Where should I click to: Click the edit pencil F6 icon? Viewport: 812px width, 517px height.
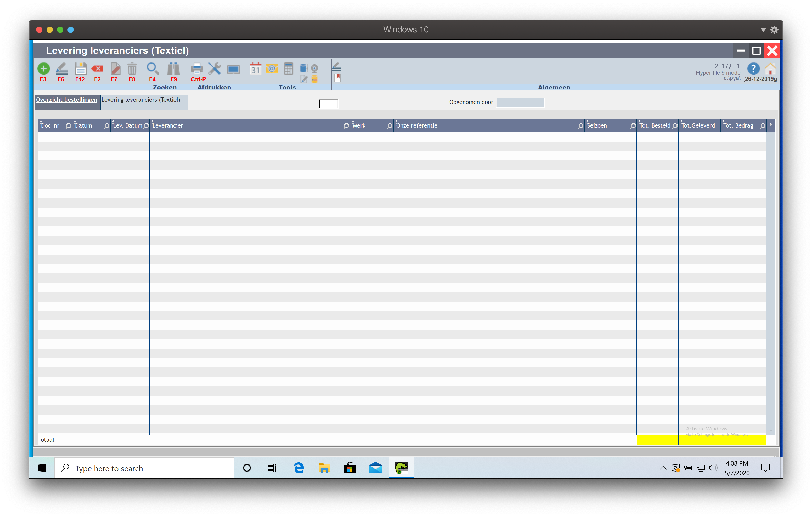point(62,69)
